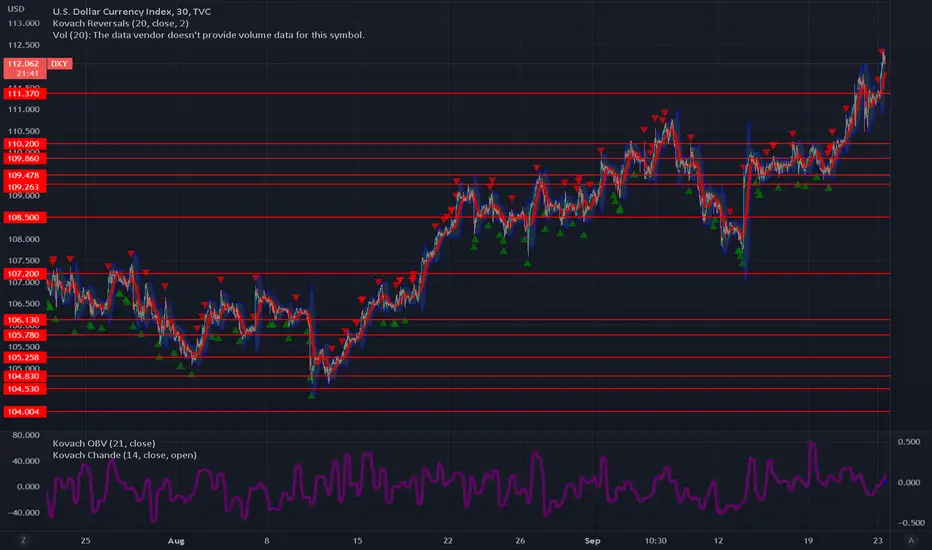Click the 108.500 horizontal line label
Image resolution: width=932 pixels, height=550 pixels.
tap(24, 217)
